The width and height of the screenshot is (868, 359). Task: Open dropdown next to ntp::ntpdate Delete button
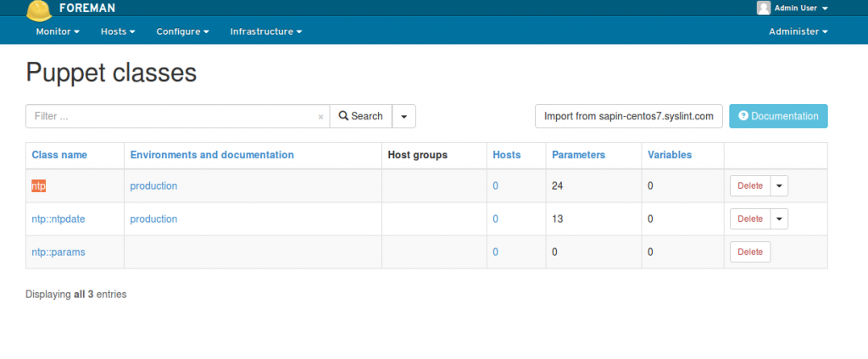tap(780, 219)
